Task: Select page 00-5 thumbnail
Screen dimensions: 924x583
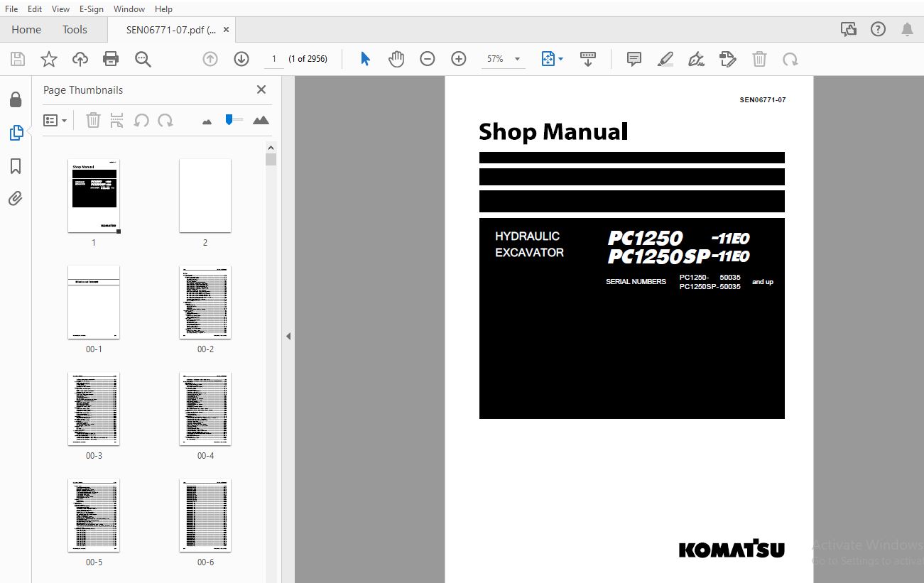Action: [94, 516]
